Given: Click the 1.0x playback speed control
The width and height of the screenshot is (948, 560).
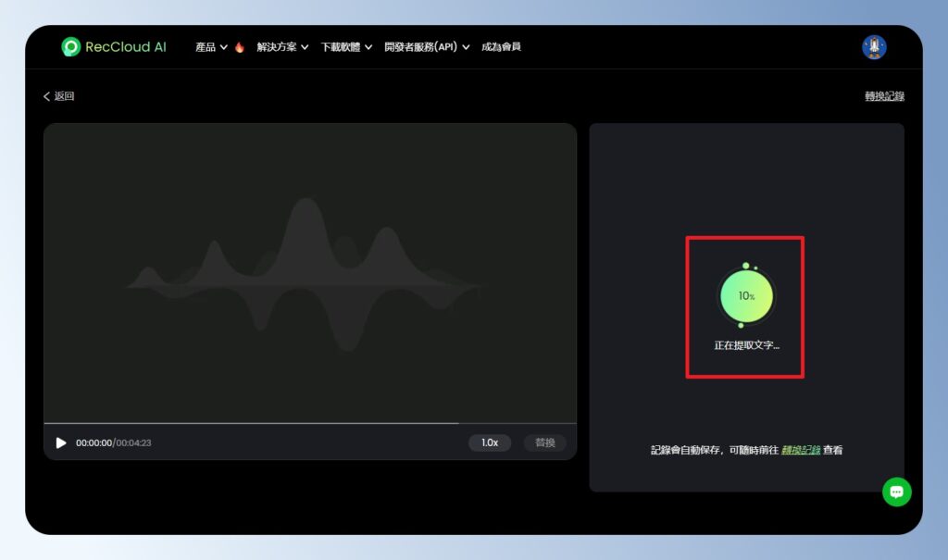Looking at the screenshot, I should (x=489, y=442).
